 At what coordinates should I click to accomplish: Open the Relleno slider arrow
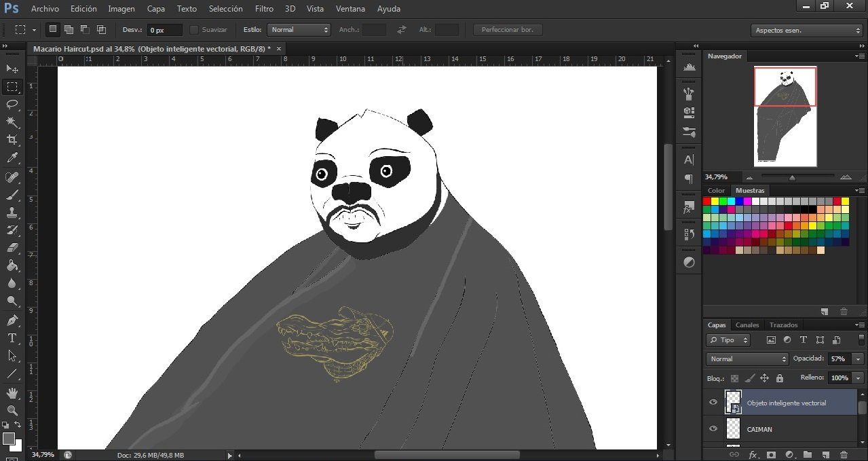[x=858, y=377]
